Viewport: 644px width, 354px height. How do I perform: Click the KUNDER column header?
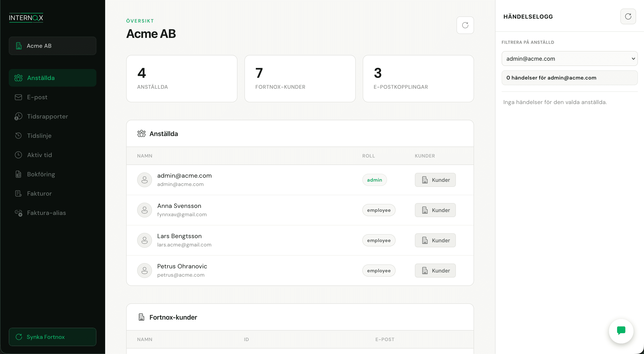pyautogui.click(x=425, y=156)
